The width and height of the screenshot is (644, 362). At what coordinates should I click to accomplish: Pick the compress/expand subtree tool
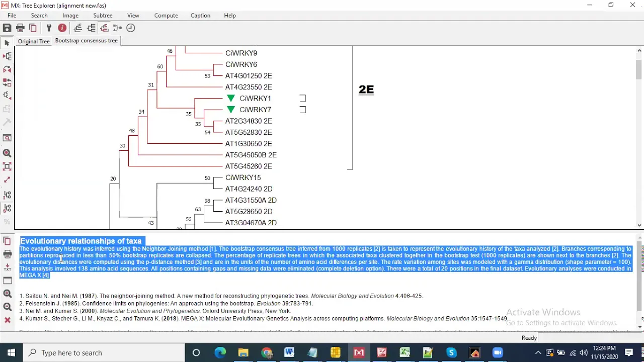(7, 96)
